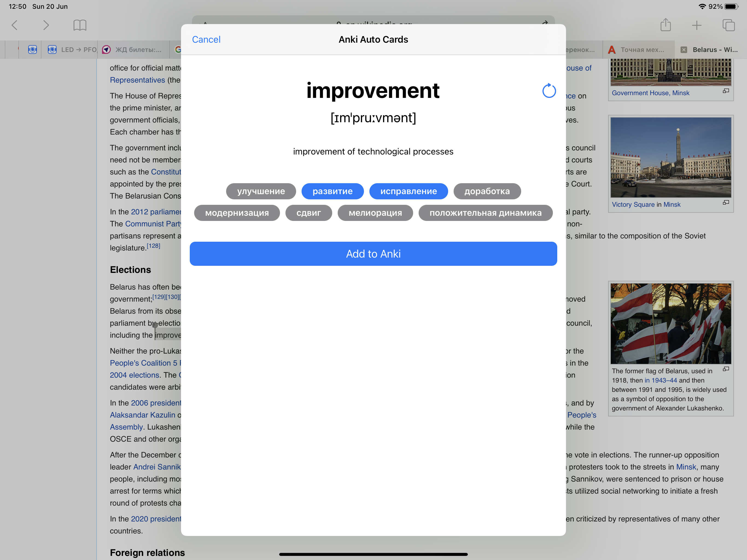Enlarge the Government House image
Image resolution: width=747 pixels, height=560 pixels.
tap(726, 91)
